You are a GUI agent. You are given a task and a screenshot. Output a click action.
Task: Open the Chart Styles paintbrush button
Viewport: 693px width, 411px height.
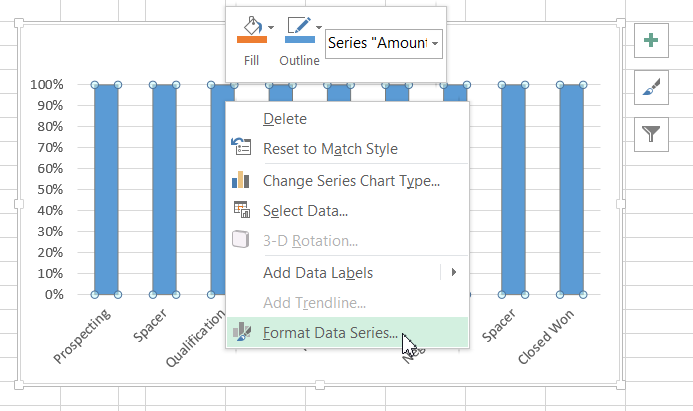click(652, 88)
